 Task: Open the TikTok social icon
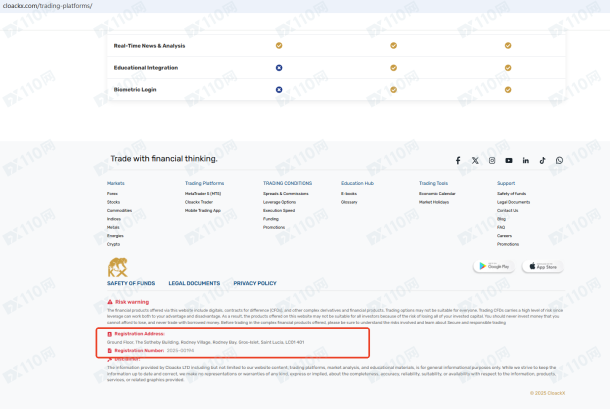tap(543, 160)
